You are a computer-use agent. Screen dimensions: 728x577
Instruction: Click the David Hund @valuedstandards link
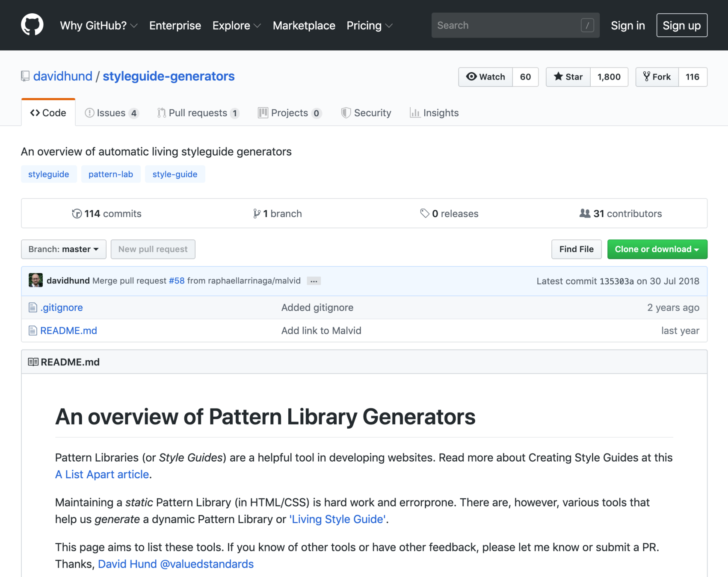click(176, 564)
